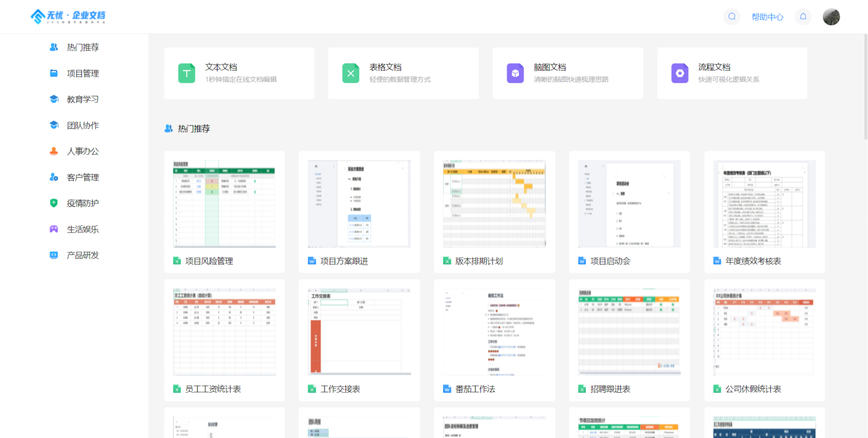
Task: Click the 招聘跟进表 title text
Action: [610, 389]
